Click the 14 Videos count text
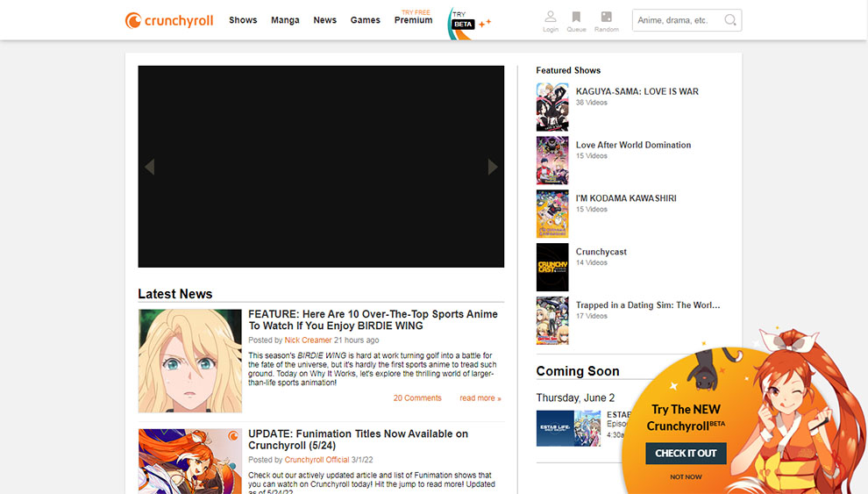This screenshot has height=494, width=868. click(591, 262)
